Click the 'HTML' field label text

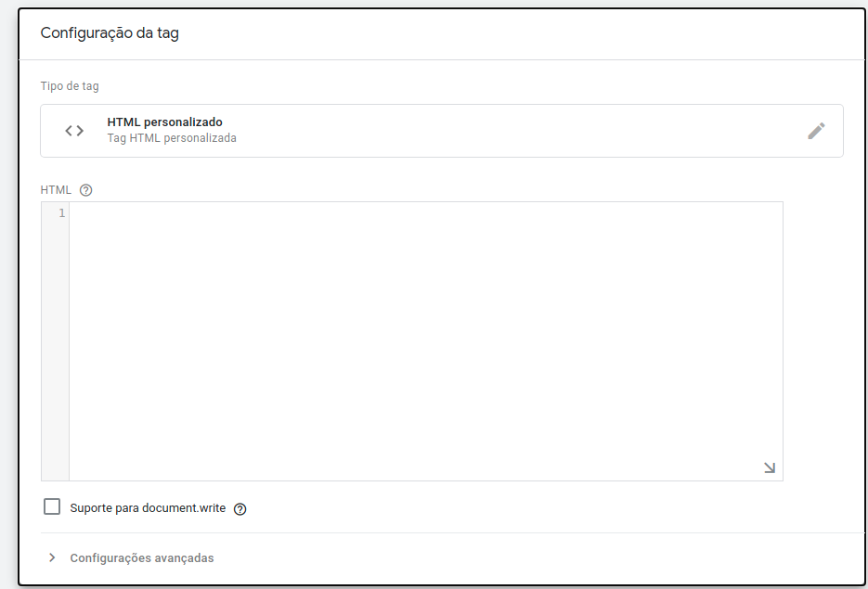(56, 190)
